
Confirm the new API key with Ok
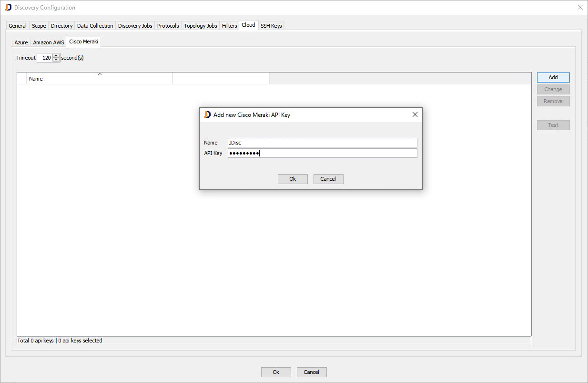pos(292,179)
